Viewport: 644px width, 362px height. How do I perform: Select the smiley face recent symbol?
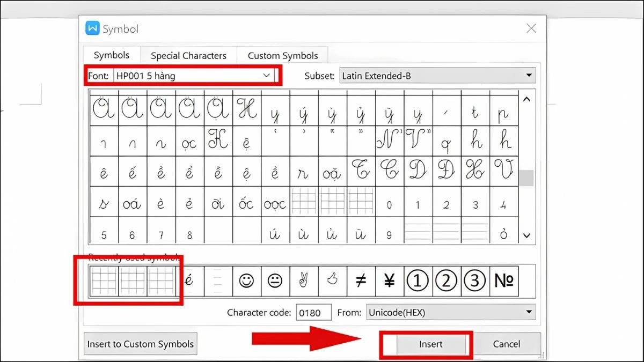[247, 280]
